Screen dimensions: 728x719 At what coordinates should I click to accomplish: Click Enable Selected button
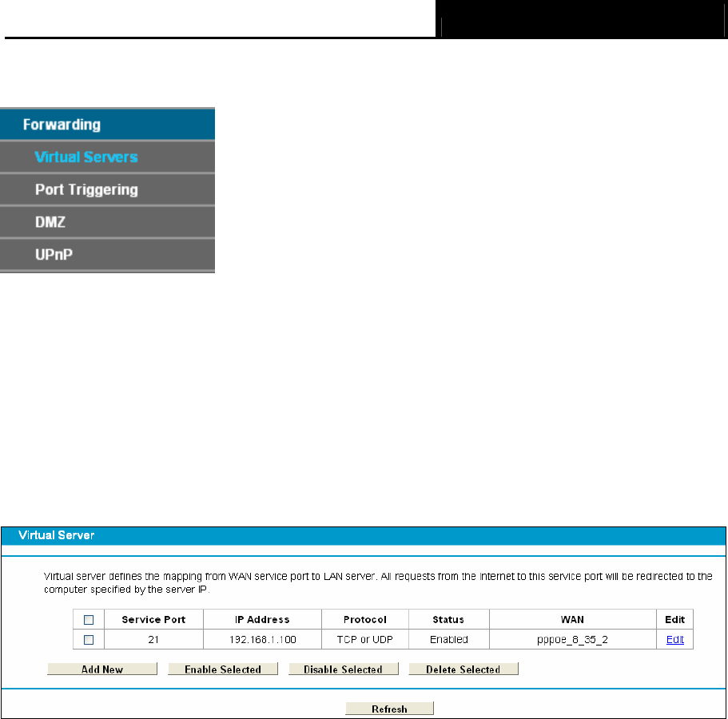(x=223, y=669)
